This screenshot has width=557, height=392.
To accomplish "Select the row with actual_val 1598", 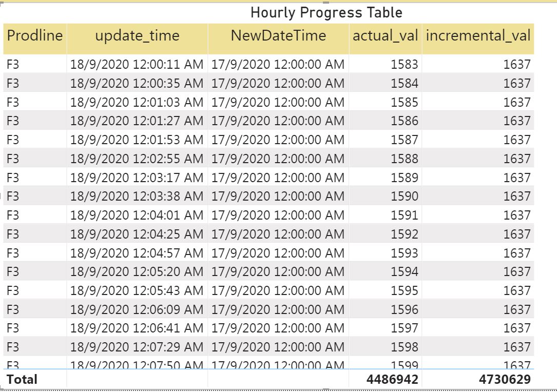I will [268, 347].
